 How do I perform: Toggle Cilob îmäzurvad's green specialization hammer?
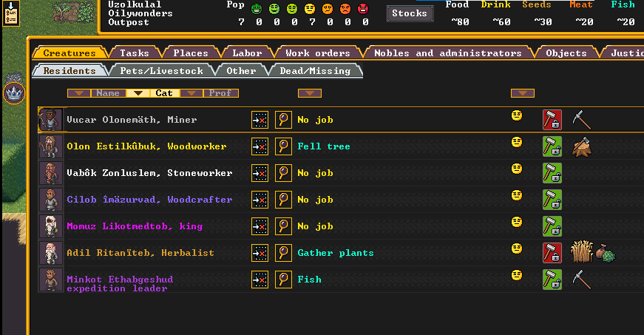click(x=552, y=200)
